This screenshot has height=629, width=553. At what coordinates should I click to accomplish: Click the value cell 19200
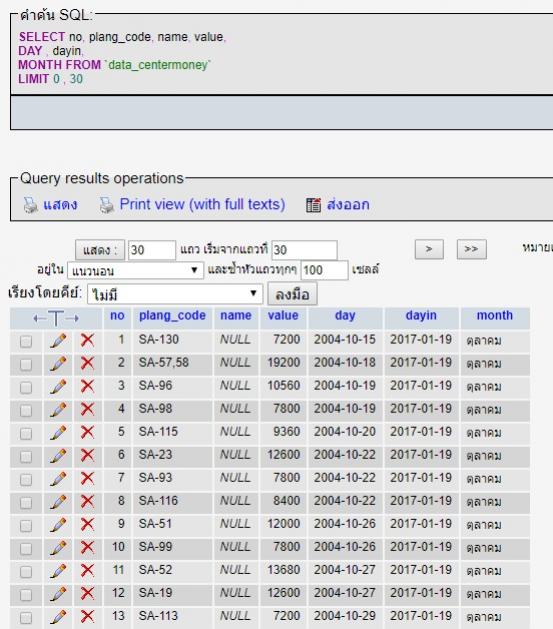[x=284, y=363]
